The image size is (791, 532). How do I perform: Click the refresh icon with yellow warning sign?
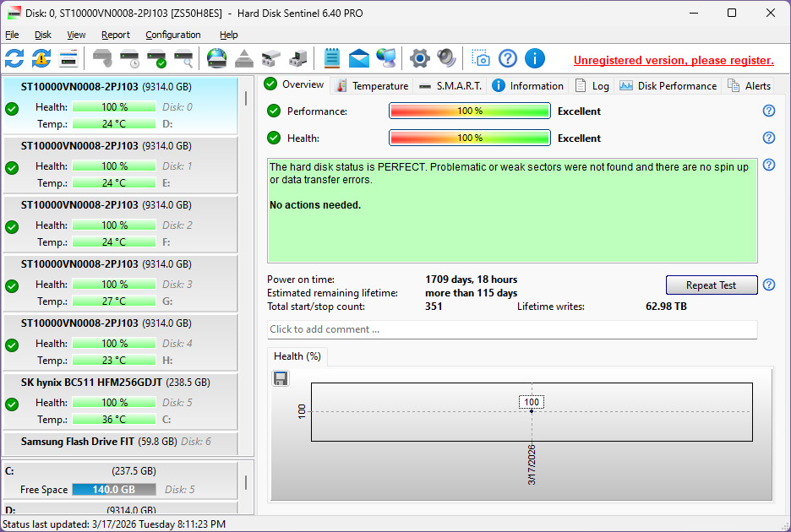(41, 58)
